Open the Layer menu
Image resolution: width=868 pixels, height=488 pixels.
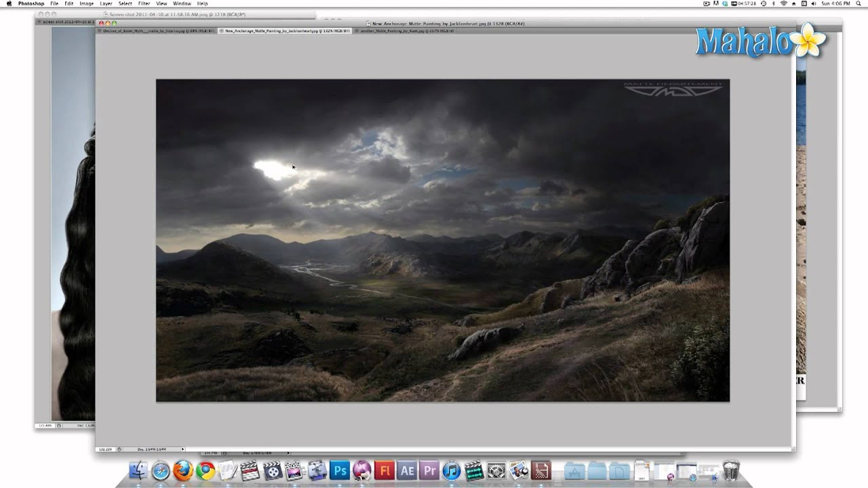106,3
